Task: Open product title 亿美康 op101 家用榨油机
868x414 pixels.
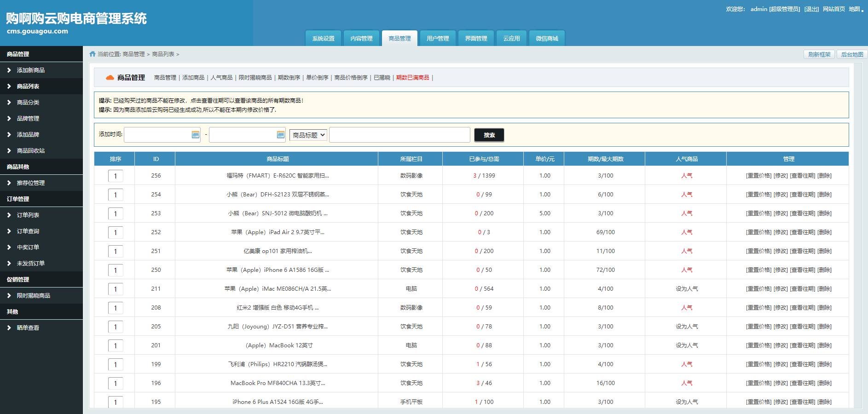Action: (278, 251)
